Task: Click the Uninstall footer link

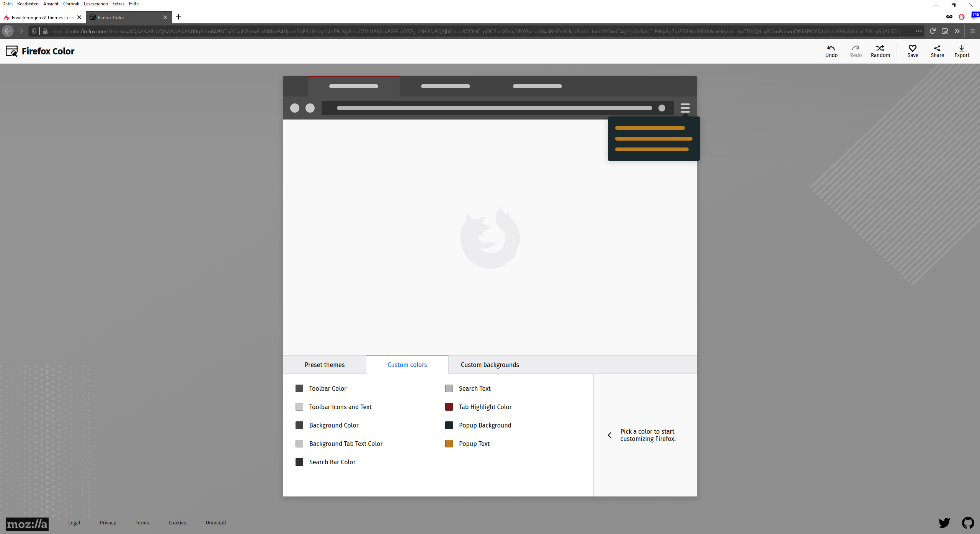Action: (x=216, y=523)
